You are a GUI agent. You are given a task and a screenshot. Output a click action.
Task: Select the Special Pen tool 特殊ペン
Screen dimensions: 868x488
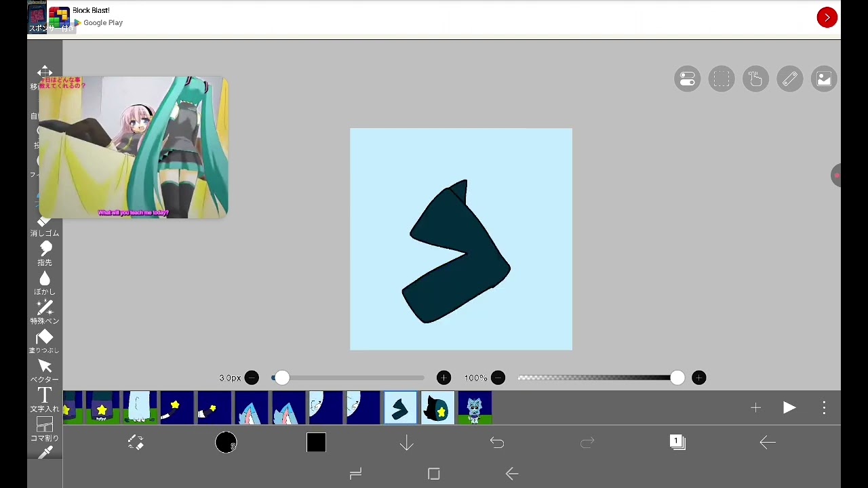(45, 312)
